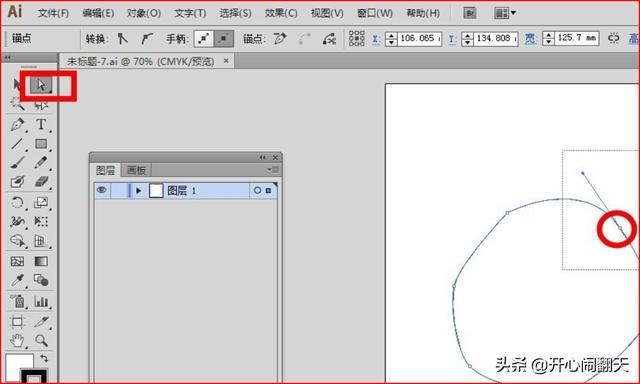Image resolution: width=640 pixels, height=384 pixels.
Task: Click the Y coordinate field 134.808
Action: tap(496, 39)
